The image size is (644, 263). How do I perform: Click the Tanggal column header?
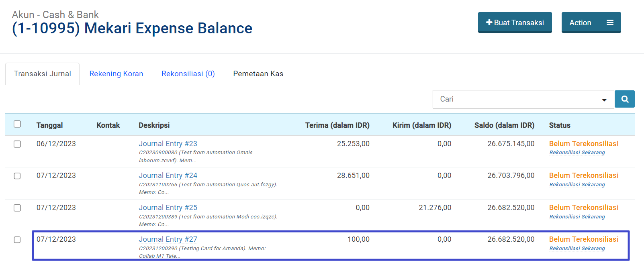(49, 125)
